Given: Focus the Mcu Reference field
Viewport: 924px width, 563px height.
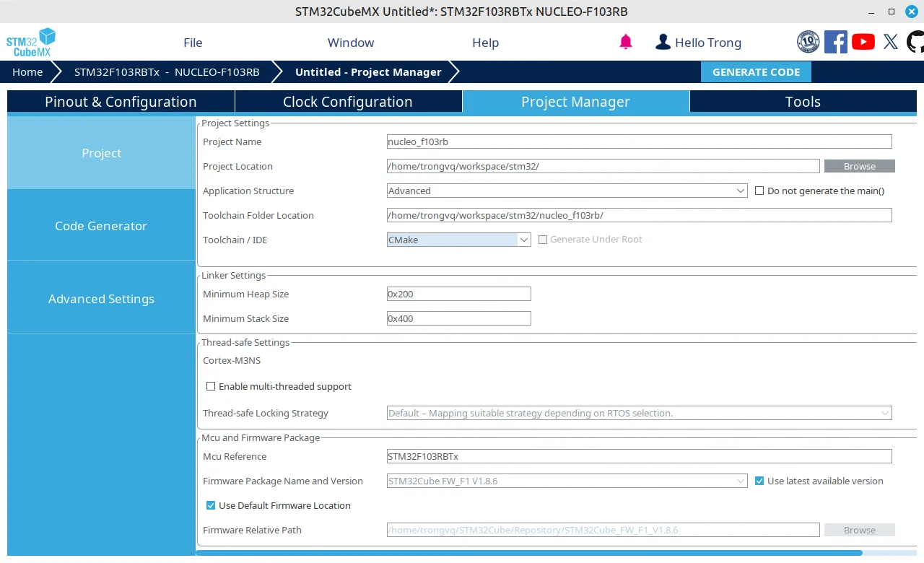Looking at the screenshot, I should [x=640, y=456].
